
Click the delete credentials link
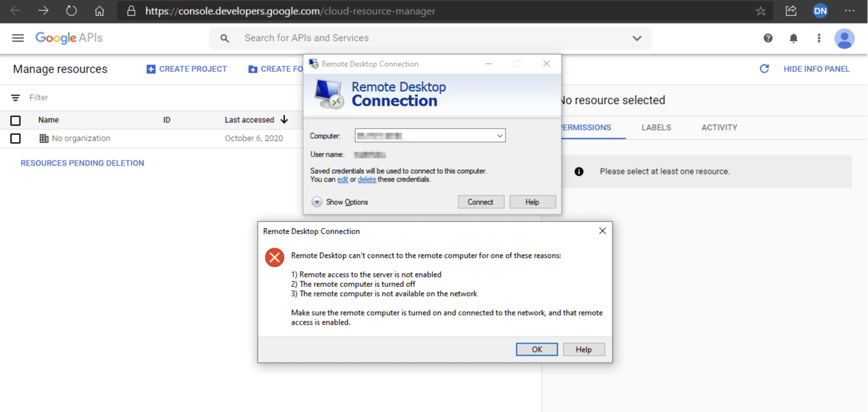click(x=366, y=179)
